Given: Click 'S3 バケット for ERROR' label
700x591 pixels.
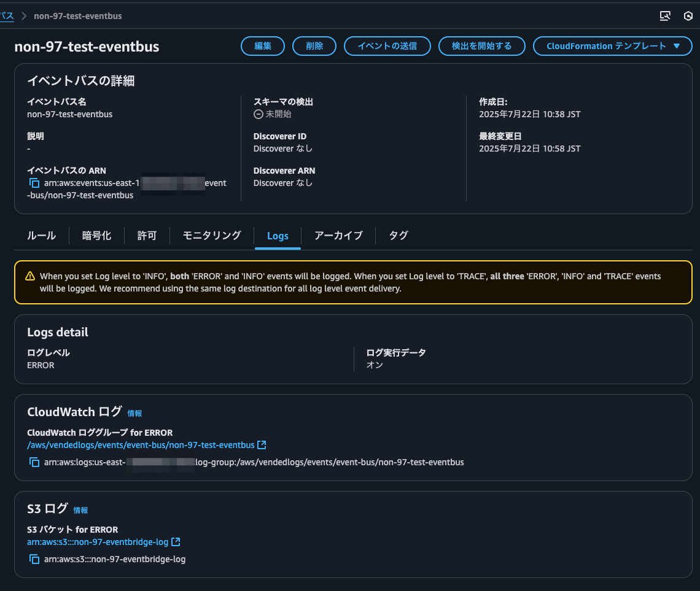Looking at the screenshot, I should (x=72, y=530).
